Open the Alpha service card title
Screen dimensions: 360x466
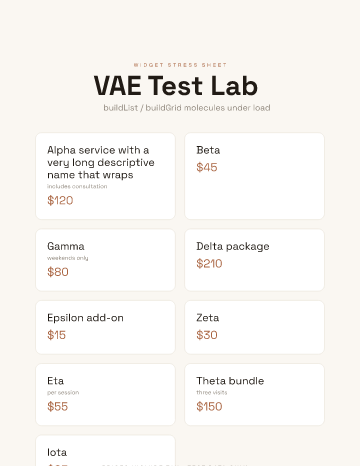pyautogui.click(x=101, y=163)
